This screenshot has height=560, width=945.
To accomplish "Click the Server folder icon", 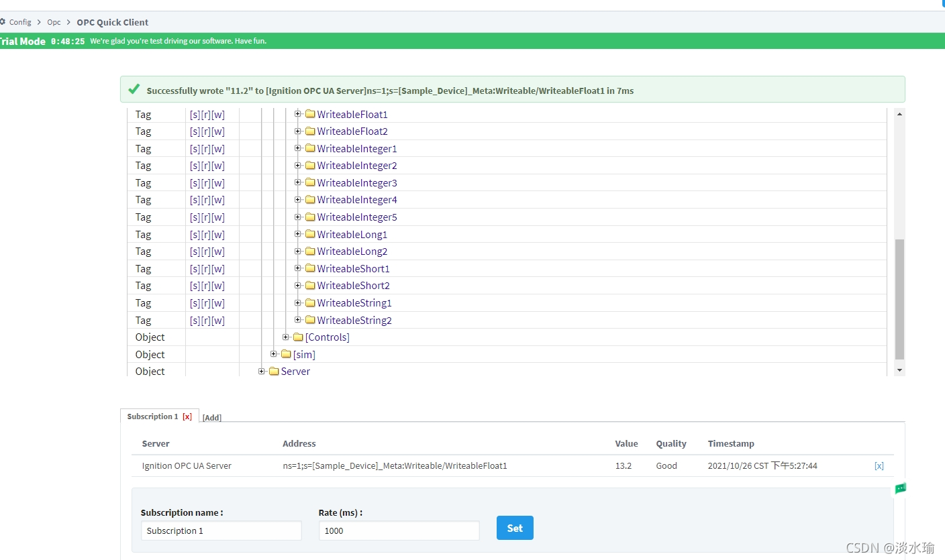I will [274, 371].
